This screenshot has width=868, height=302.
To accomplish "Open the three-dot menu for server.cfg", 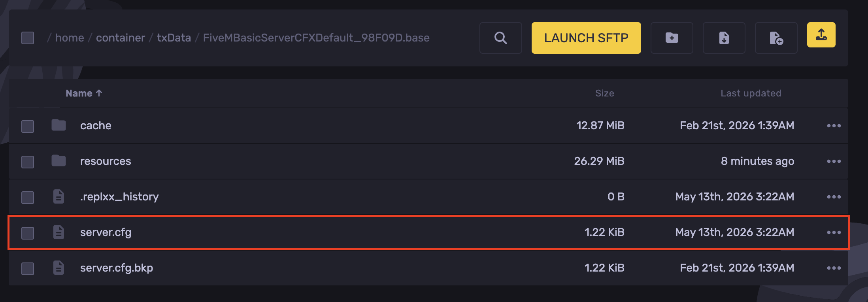I will [834, 232].
